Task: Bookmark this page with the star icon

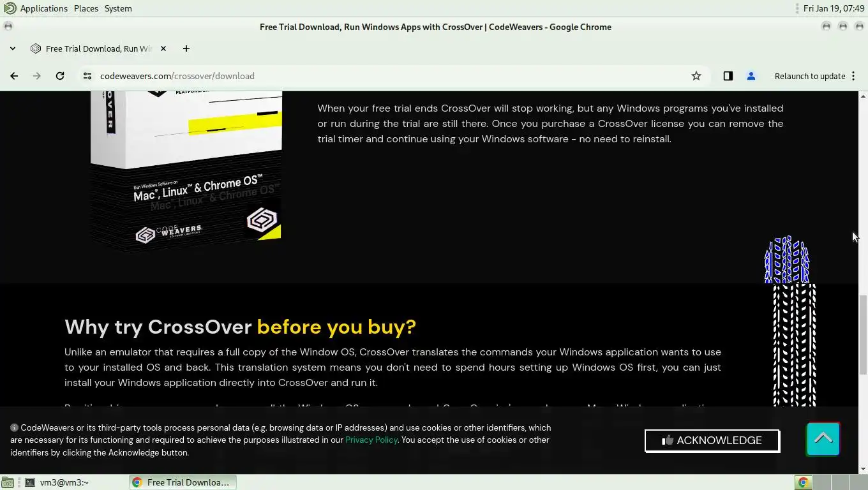Action: click(696, 76)
